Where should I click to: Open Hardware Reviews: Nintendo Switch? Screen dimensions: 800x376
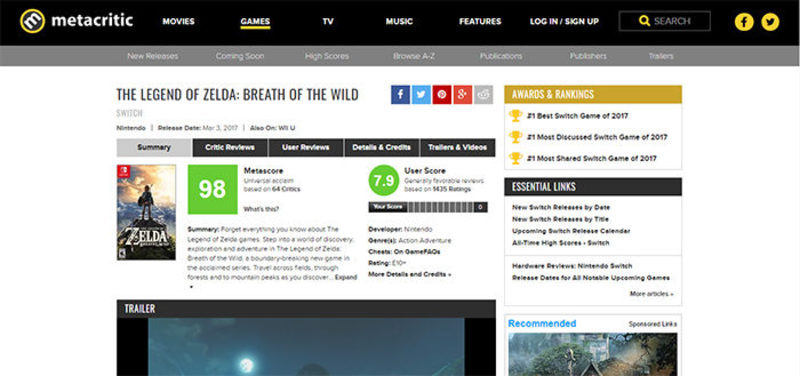click(572, 266)
